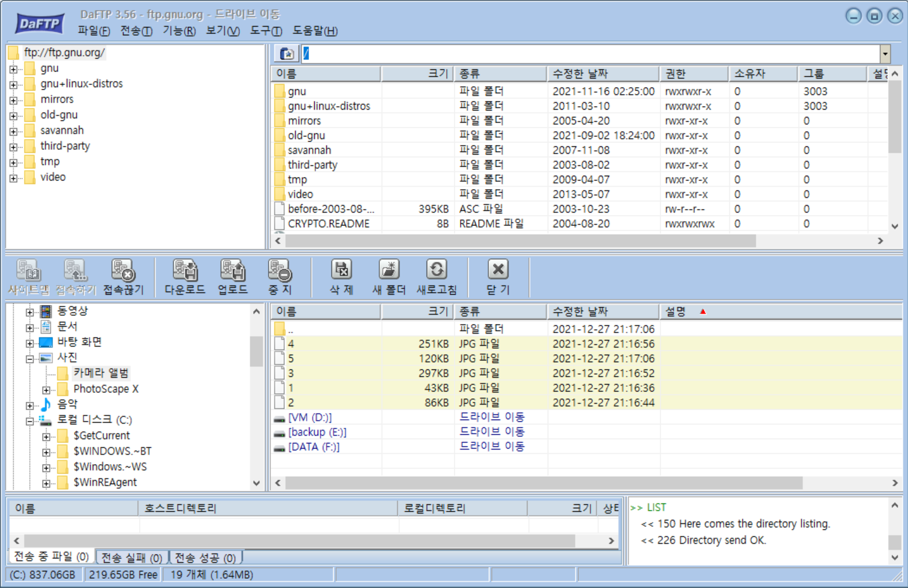
Task: Open the 도구(T) menu
Action: click(x=266, y=31)
